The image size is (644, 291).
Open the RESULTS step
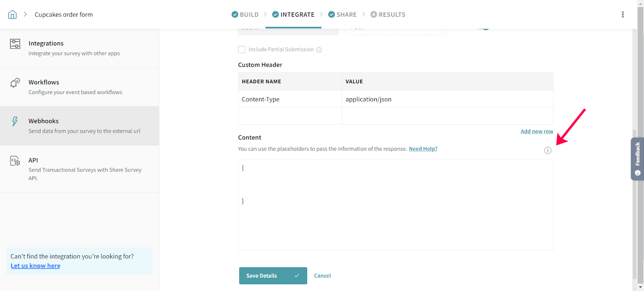point(388,14)
